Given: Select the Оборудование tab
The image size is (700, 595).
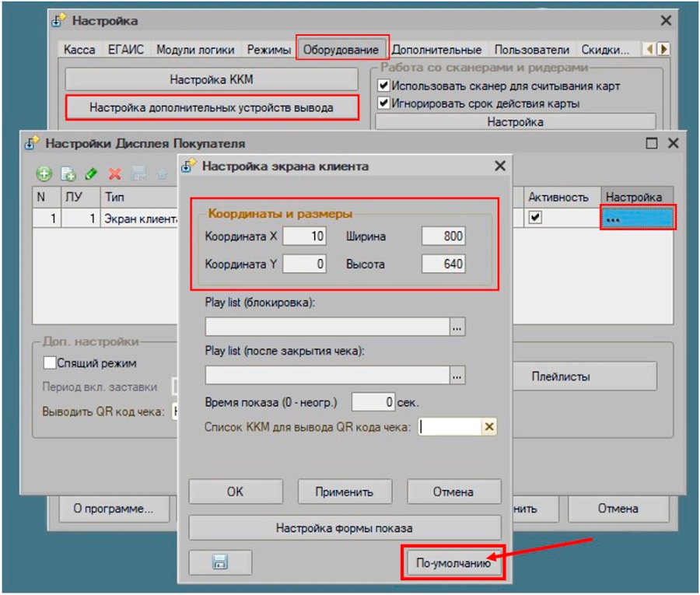Looking at the screenshot, I should pos(341,50).
